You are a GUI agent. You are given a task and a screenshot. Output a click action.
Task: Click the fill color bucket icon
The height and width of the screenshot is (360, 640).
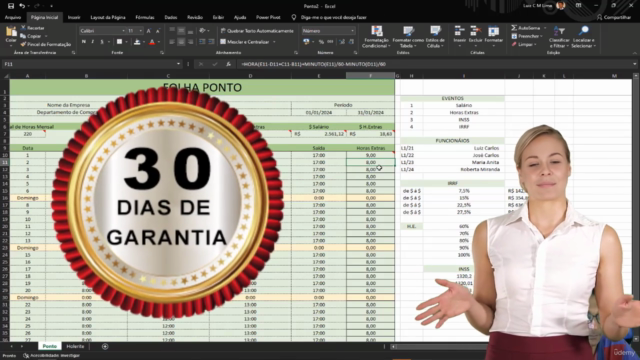pyautogui.click(x=137, y=42)
